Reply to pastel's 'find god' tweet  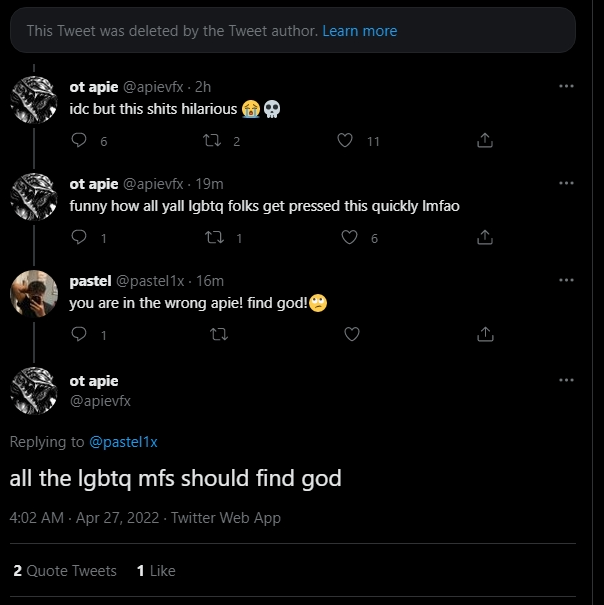(80, 334)
